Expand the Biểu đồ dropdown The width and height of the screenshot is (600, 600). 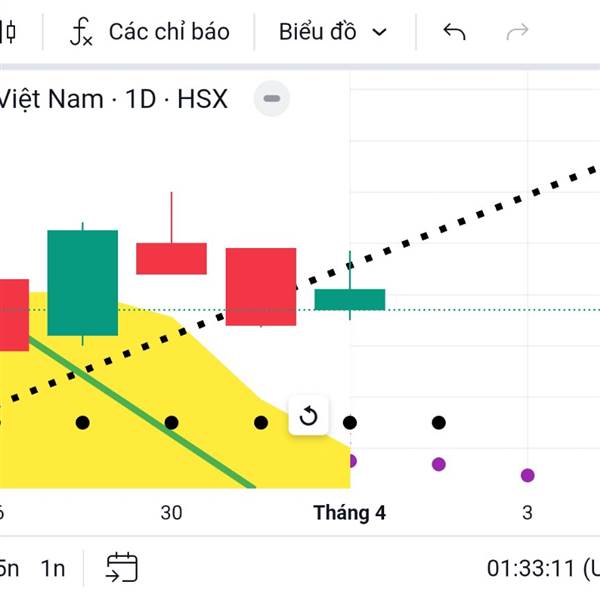(x=332, y=32)
